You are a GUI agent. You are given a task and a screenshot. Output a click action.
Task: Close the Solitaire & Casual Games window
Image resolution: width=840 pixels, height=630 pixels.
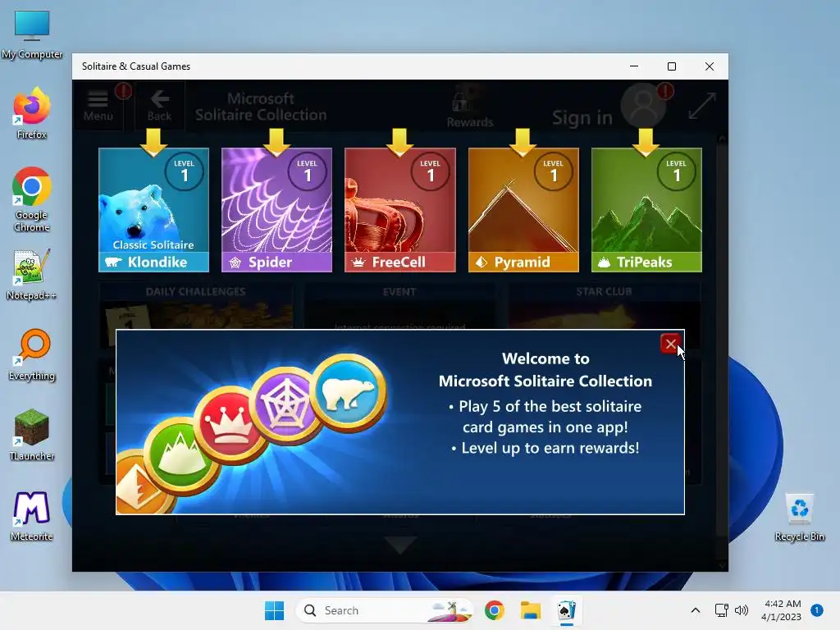coord(710,66)
